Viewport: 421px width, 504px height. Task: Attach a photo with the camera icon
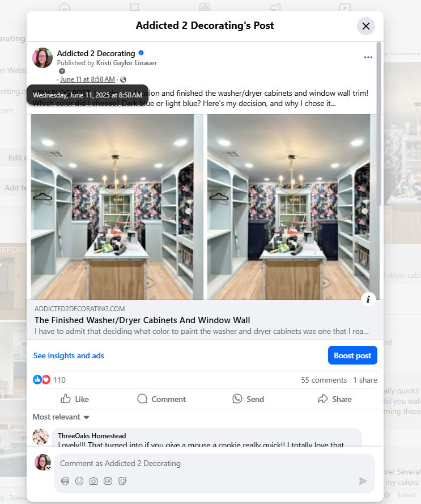tap(93, 481)
